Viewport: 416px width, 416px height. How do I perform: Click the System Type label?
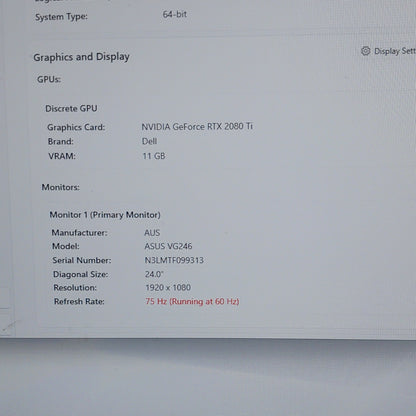click(x=61, y=17)
